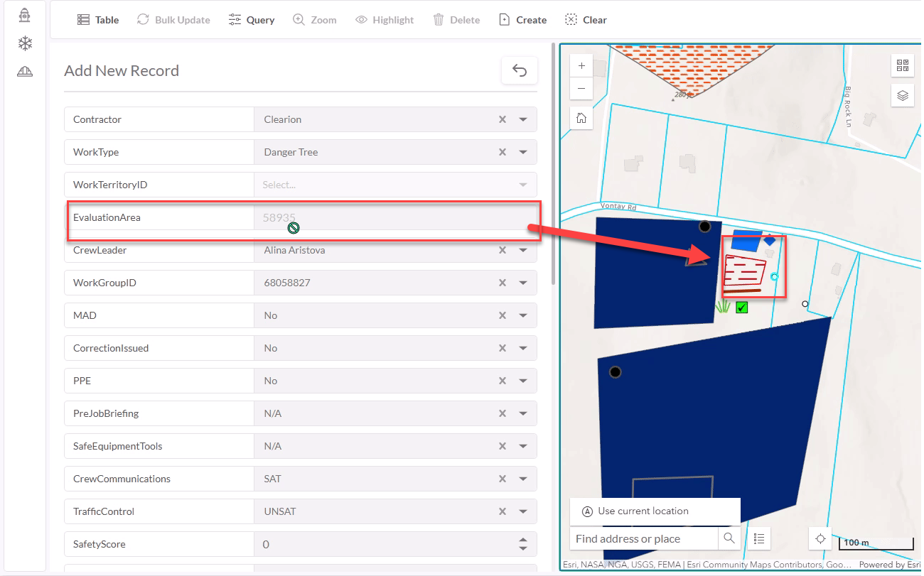
Task: Open the Table view
Action: coord(98,20)
